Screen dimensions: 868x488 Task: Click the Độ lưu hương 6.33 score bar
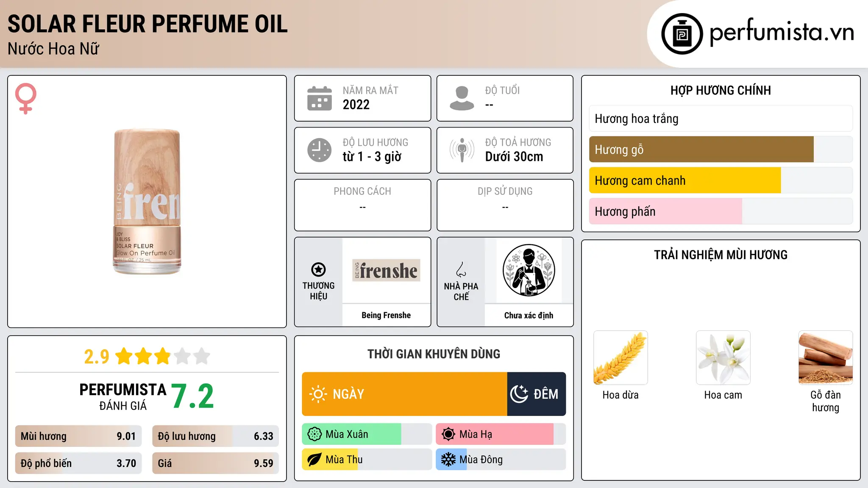(x=215, y=436)
